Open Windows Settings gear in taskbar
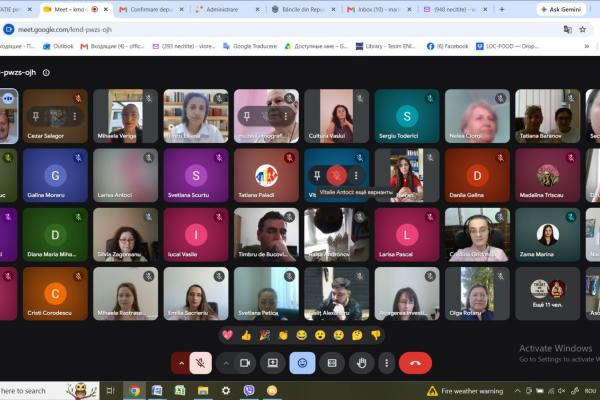The height and width of the screenshot is (400, 600). pos(226,390)
